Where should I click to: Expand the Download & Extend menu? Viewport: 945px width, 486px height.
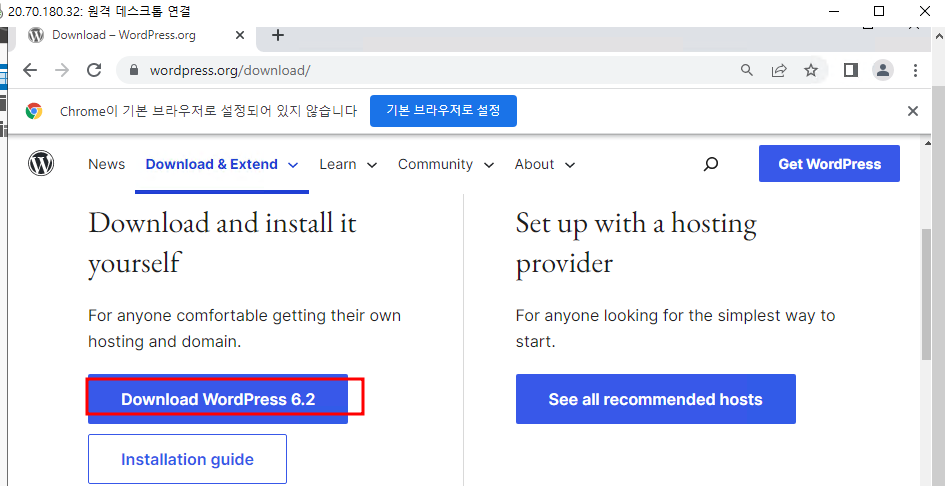(222, 164)
